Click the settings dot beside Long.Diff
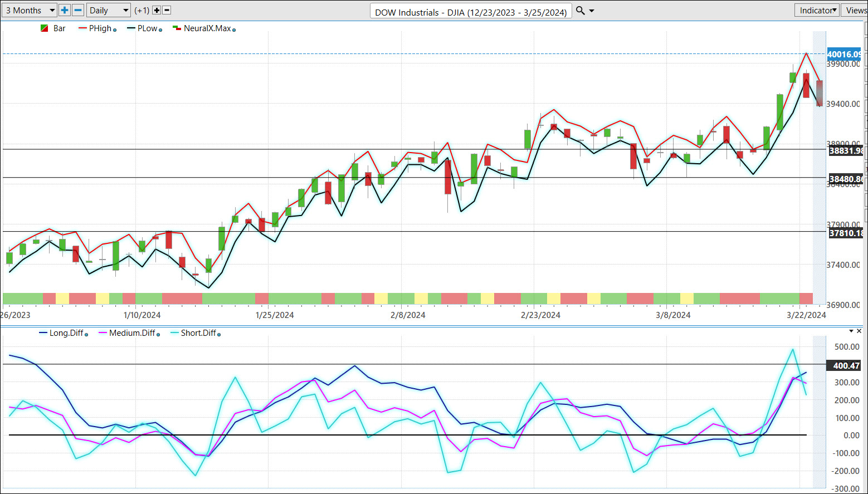Screen dimensions: 868x494 click(86, 335)
